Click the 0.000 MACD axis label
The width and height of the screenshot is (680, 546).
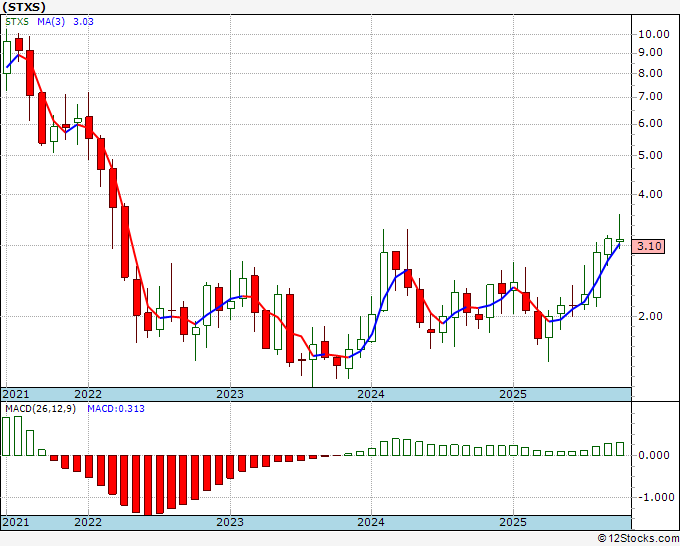[654, 455]
